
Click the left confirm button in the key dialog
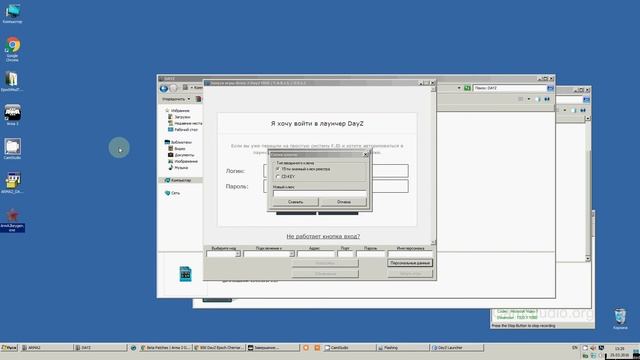pos(296,202)
